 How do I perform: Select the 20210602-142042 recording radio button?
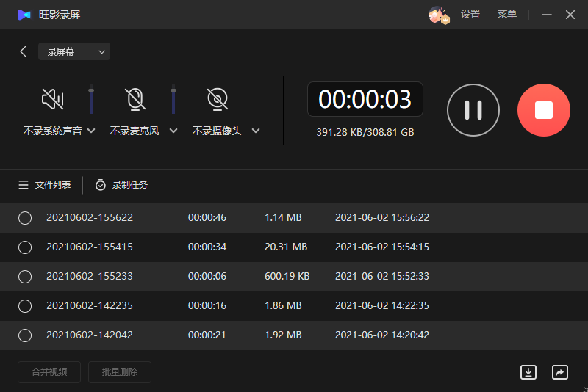click(25, 335)
